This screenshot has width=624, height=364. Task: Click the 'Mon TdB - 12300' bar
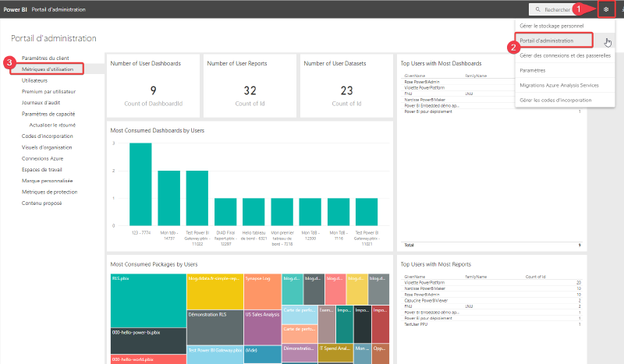[310, 212]
